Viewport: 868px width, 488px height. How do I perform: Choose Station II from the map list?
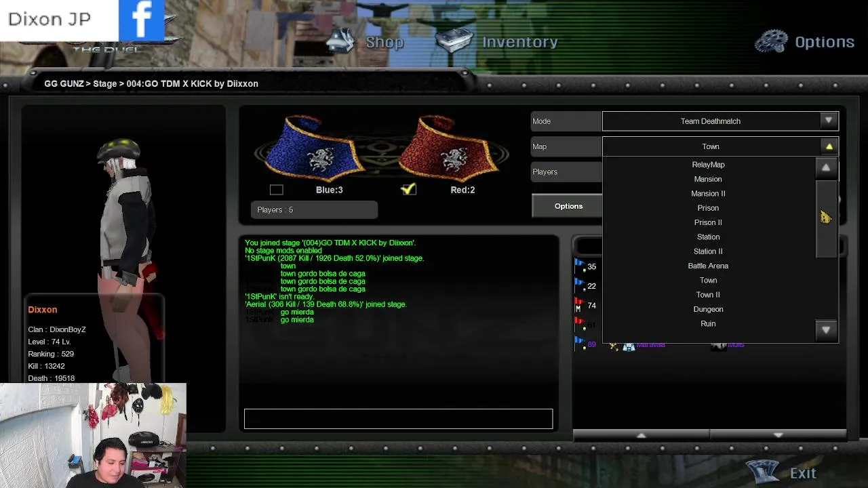[x=708, y=251]
